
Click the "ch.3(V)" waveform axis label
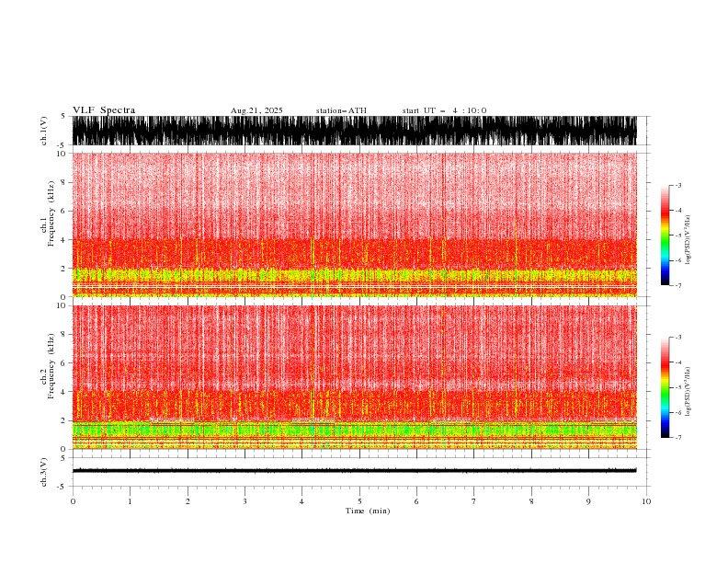click(x=44, y=472)
